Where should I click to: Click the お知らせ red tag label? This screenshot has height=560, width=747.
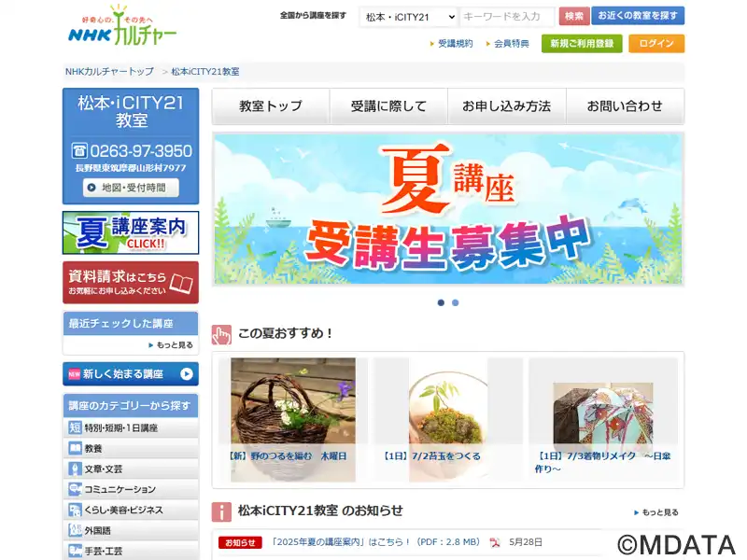pyautogui.click(x=240, y=542)
